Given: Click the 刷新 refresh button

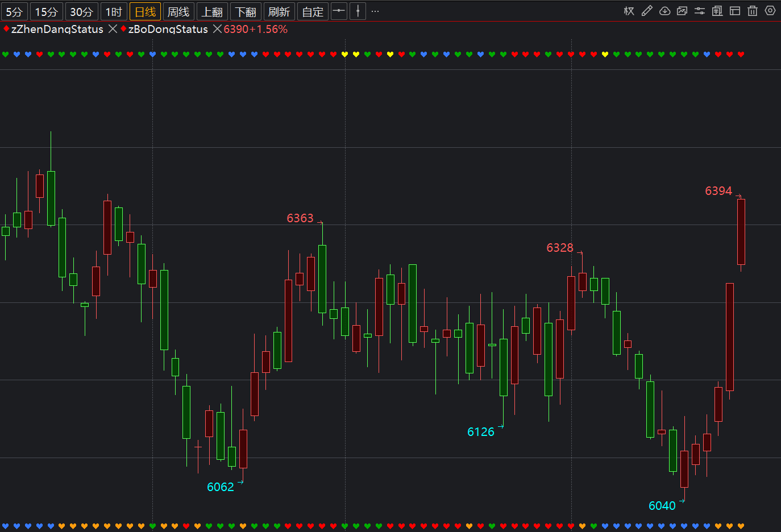Looking at the screenshot, I should point(279,11).
